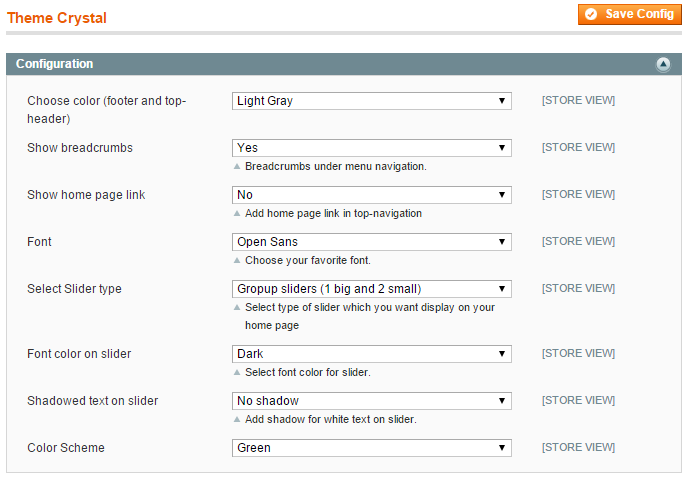The height and width of the screenshot is (478, 687).
Task: Click hint triangle beside Select font color for slider
Action: (237, 372)
